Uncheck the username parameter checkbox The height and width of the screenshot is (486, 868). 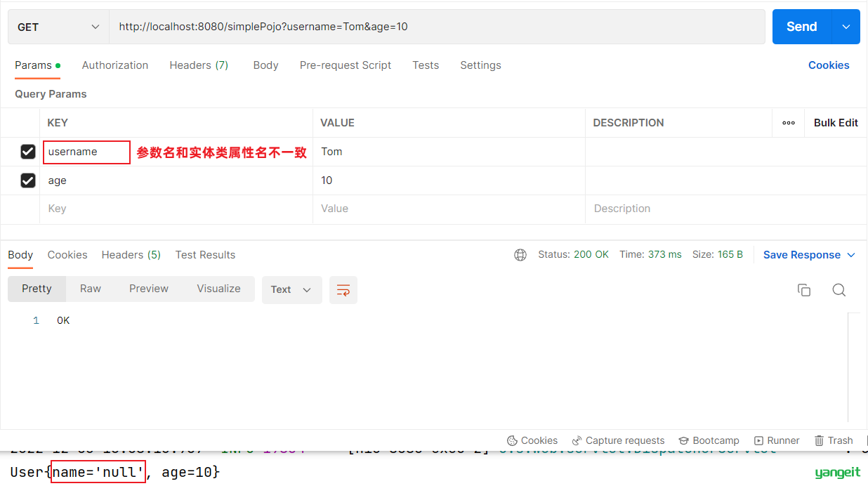(28, 152)
